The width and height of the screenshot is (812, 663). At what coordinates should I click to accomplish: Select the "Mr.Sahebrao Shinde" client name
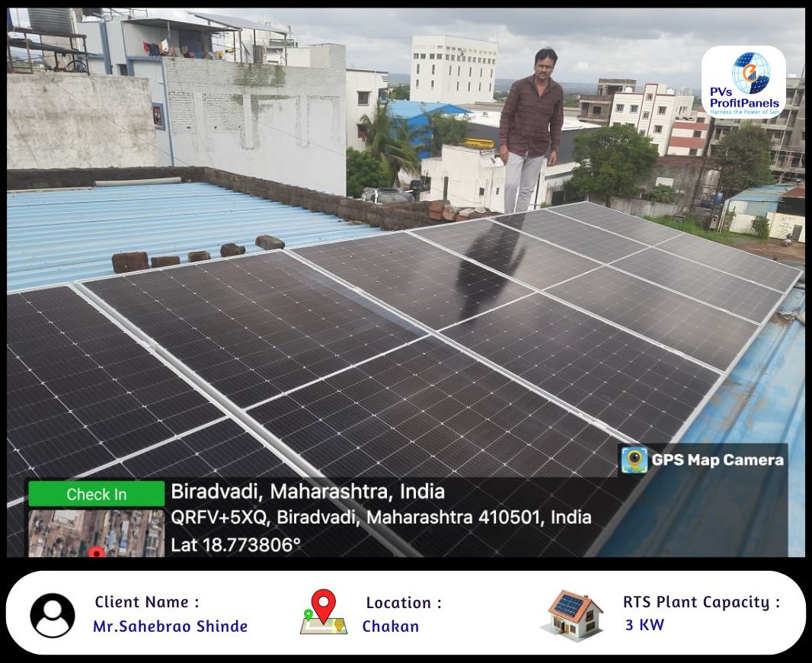click(x=170, y=626)
